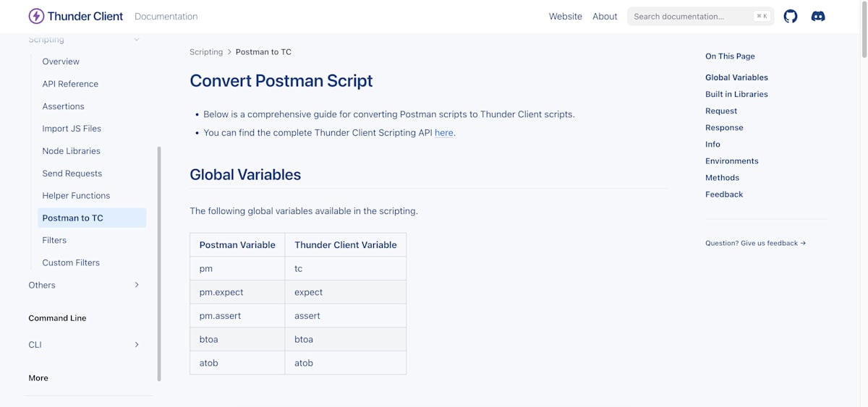
Task: Open the Discord community icon
Action: click(x=818, y=16)
